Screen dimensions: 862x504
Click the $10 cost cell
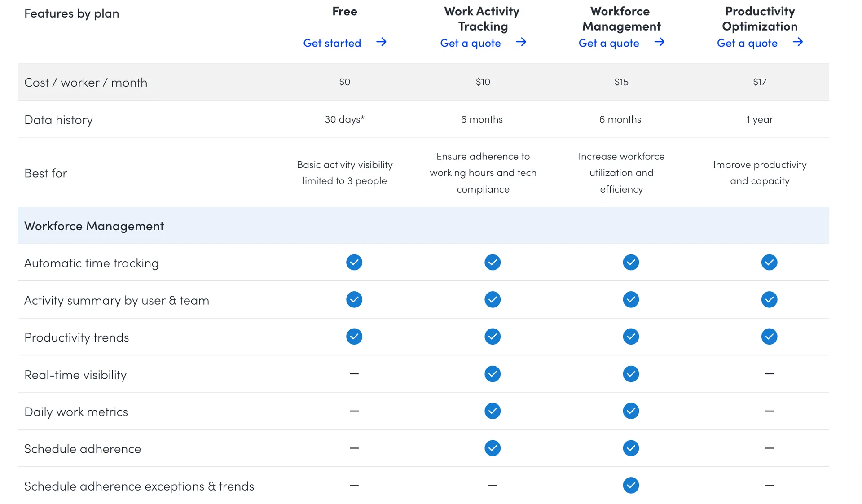pos(483,82)
